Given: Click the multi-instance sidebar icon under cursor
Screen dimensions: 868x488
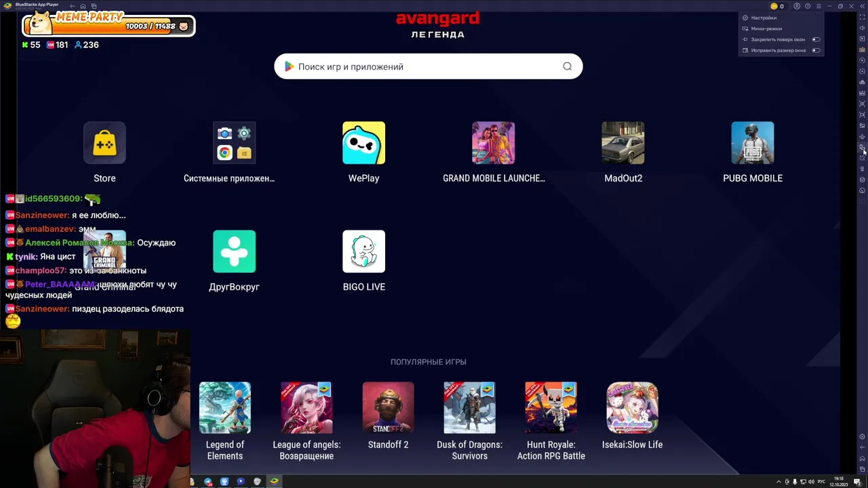Looking at the screenshot, I should pos(862,147).
